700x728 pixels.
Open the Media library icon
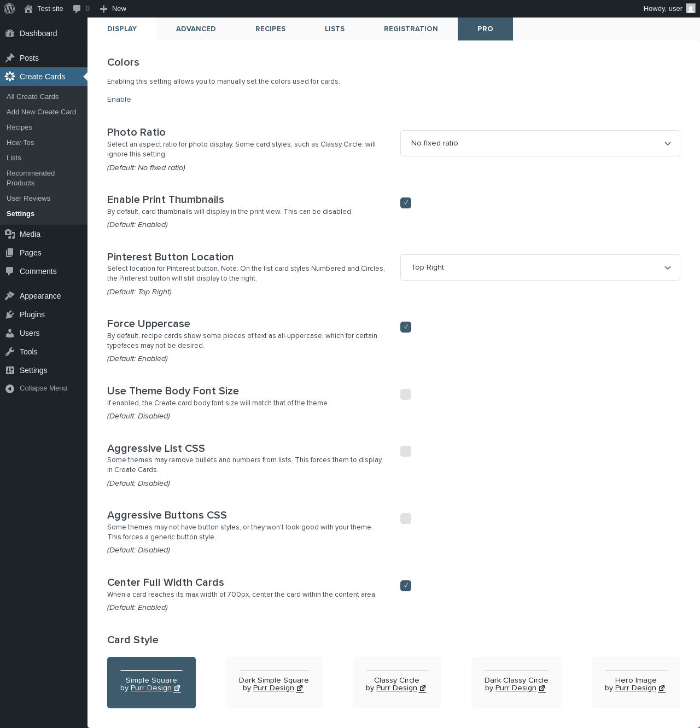click(10, 234)
